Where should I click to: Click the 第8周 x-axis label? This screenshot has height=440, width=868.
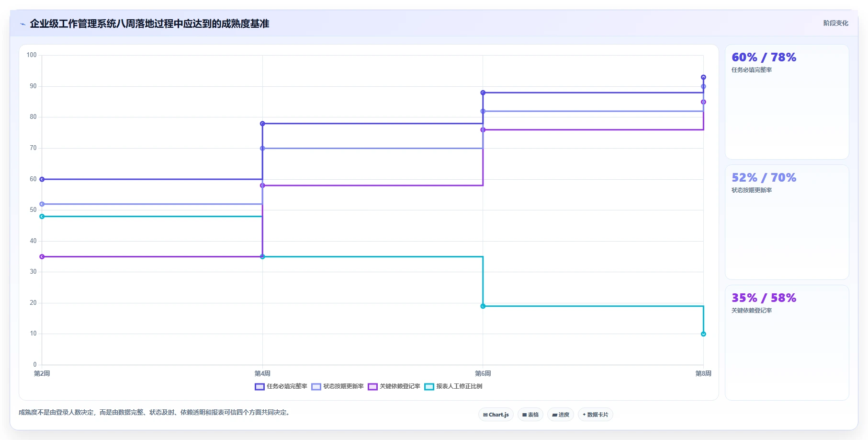pyautogui.click(x=703, y=373)
